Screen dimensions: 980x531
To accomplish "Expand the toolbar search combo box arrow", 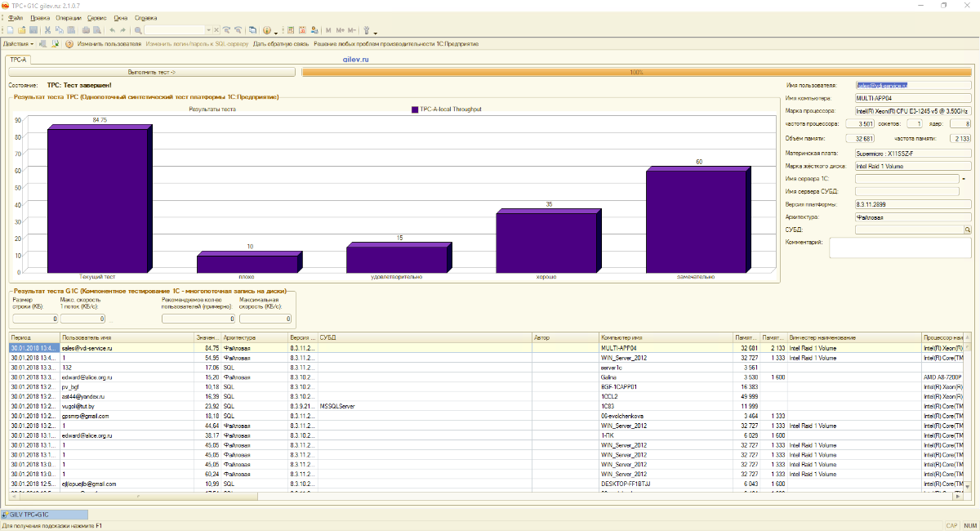I will tap(208, 30).
